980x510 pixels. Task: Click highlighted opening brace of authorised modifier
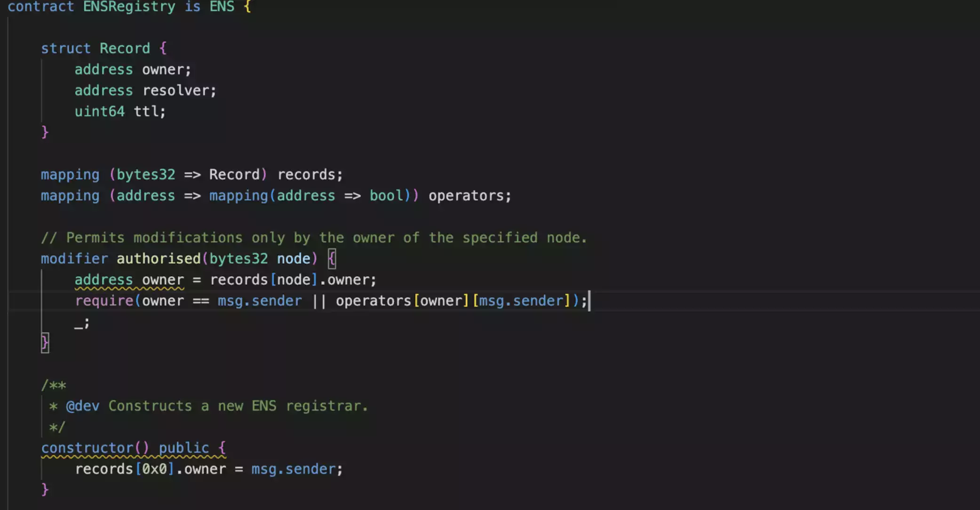(x=332, y=259)
